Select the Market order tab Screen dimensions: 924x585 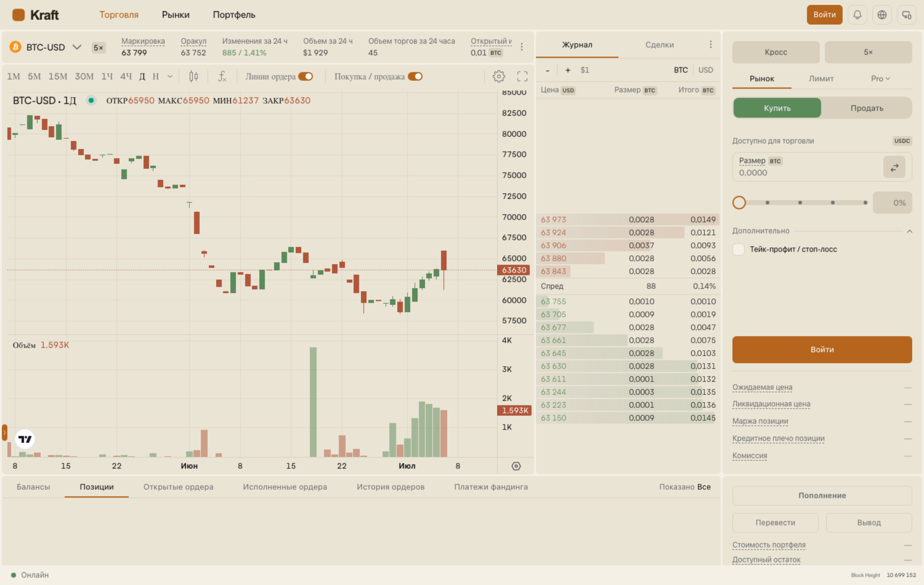coord(761,79)
